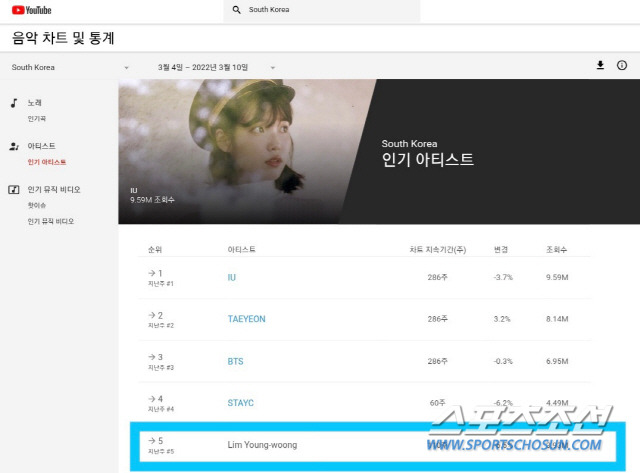Select 핫이슈 in the sidebar
Viewport: 640px width, 473px height.
[x=37, y=205]
